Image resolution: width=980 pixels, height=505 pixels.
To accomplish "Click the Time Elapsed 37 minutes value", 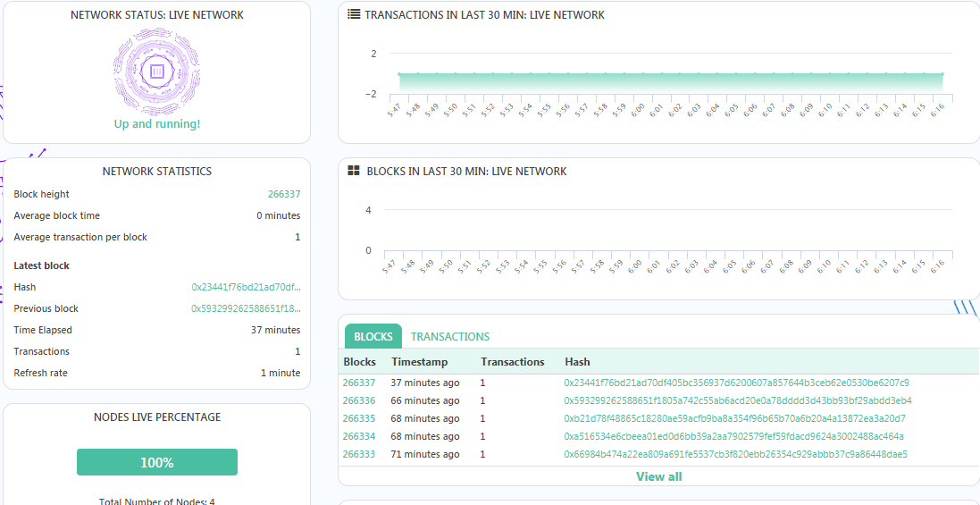I will 276,330.
